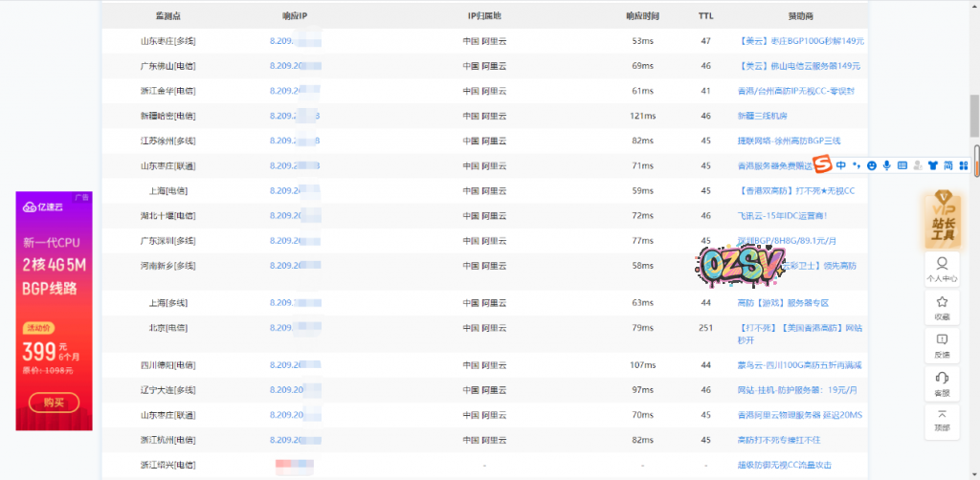Click the page vertical scrollbar thumb
980x480 pixels.
tap(974, 110)
